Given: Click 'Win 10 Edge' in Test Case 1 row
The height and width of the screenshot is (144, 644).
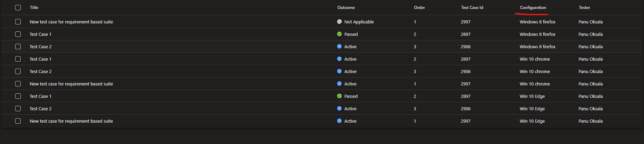Looking at the screenshot, I should coord(532,96).
